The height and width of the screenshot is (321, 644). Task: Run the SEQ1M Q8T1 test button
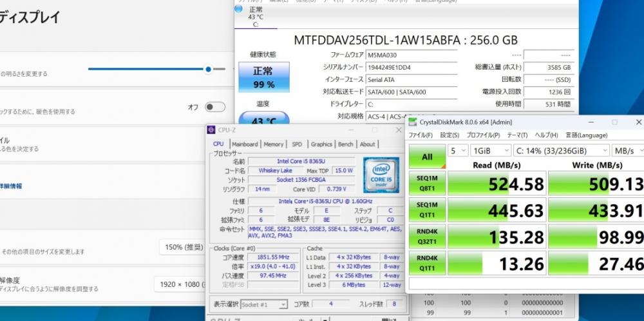coord(427,183)
